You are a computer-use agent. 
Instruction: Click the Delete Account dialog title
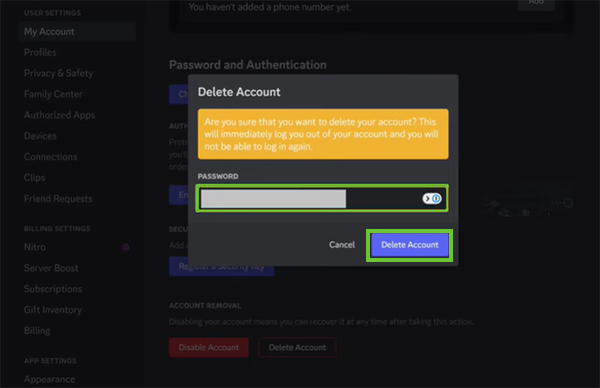pyautogui.click(x=239, y=92)
